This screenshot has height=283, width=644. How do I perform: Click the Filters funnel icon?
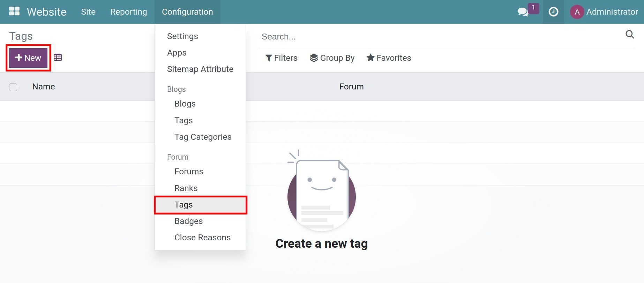[269, 58]
